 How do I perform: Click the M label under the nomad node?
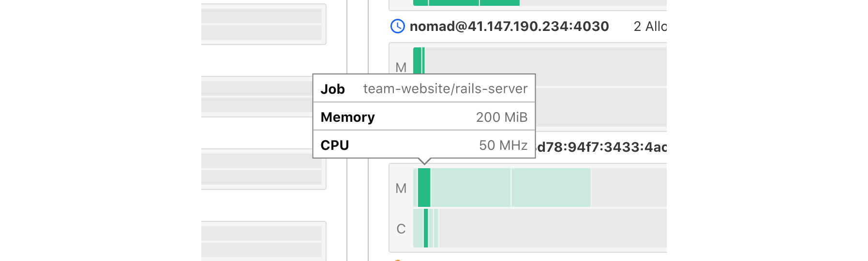[x=401, y=67]
